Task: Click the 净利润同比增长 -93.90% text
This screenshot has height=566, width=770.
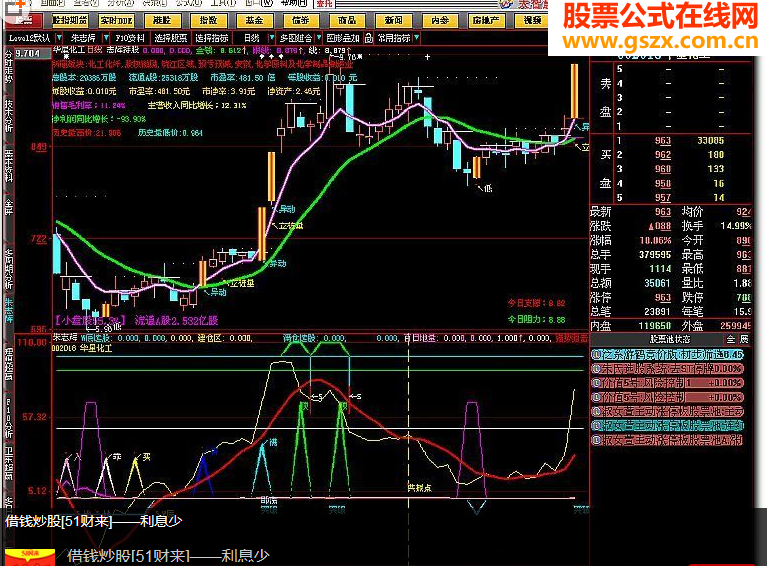Action: pyautogui.click(x=99, y=119)
